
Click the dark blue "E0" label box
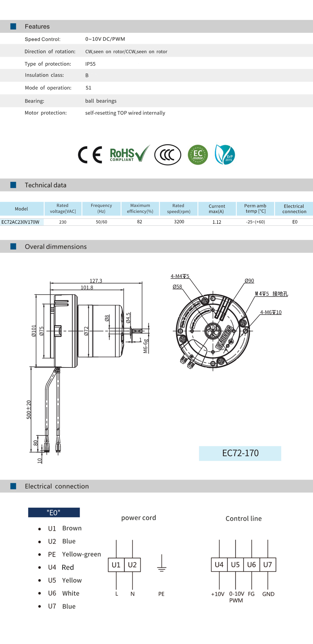(54, 513)
